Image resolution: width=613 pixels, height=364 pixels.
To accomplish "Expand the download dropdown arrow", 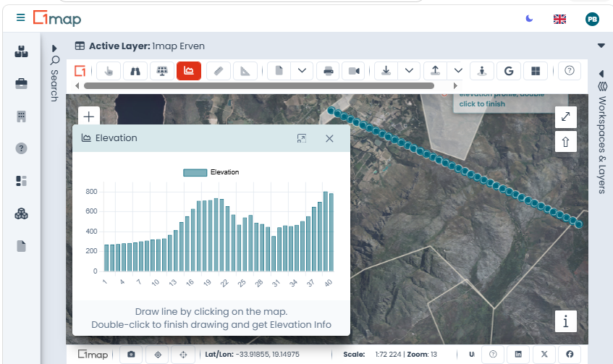I will click(x=409, y=71).
